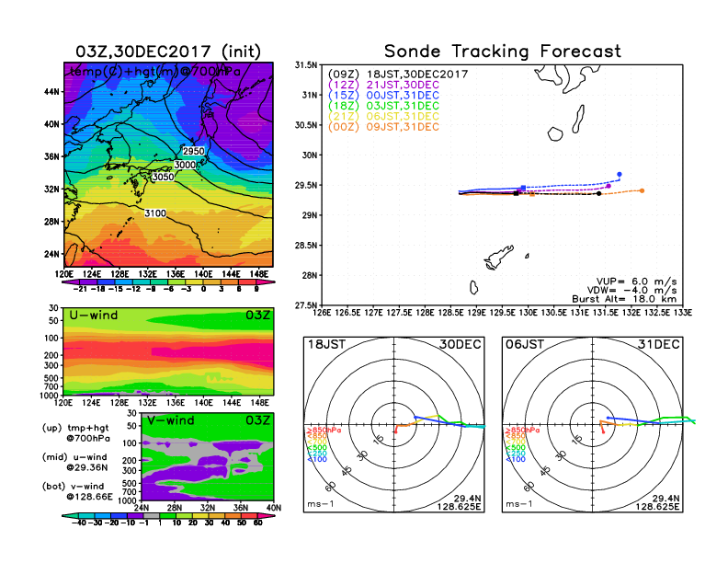Click the "U-wind" panel label
728x563 pixels.
[x=94, y=316]
